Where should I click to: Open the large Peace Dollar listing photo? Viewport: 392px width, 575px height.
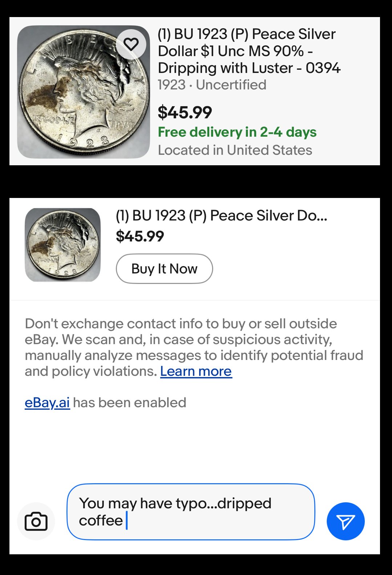[x=84, y=92]
